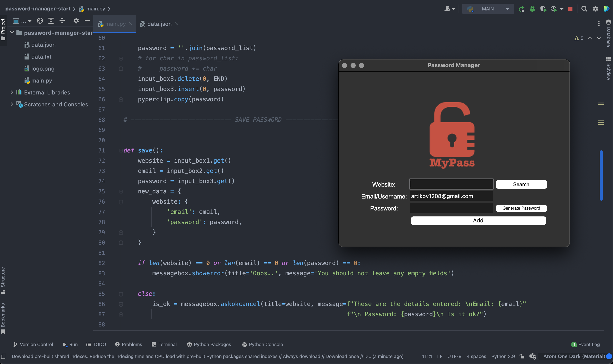The width and height of the screenshot is (613, 364).
Task: Open the Database side panel
Action: pyautogui.click(x=608, y=33)
